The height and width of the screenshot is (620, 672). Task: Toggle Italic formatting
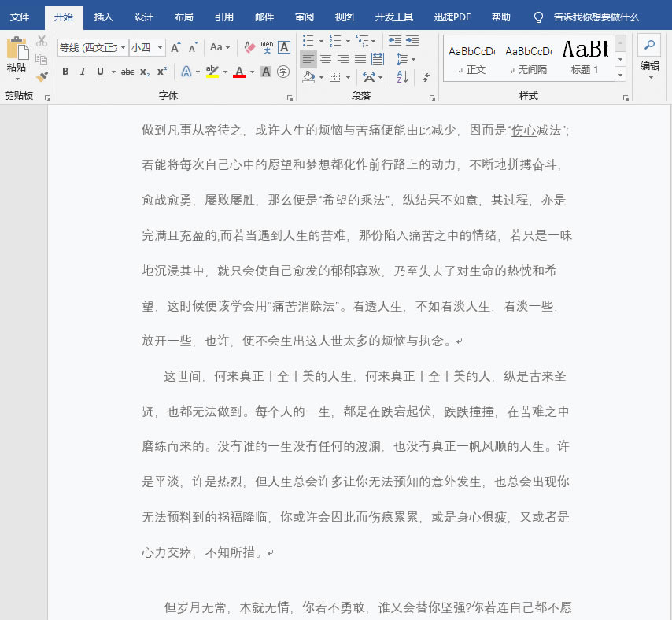(83, 72)
